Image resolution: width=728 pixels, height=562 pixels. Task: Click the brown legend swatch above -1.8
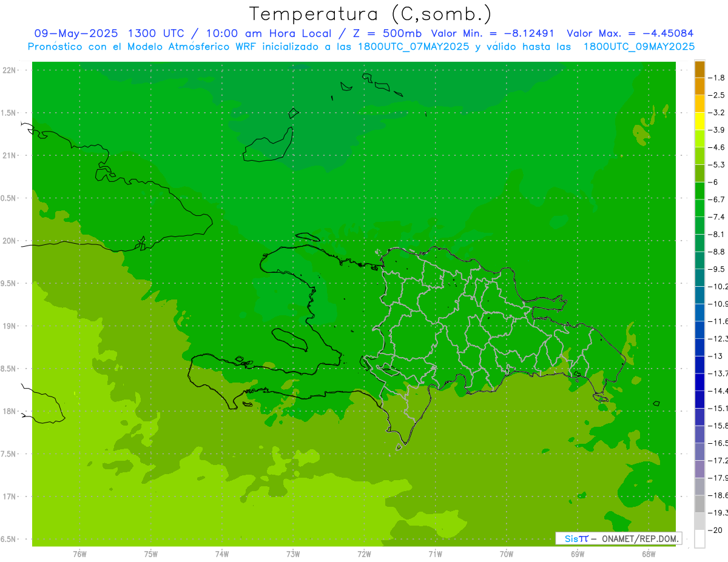(x=699, y=69)
